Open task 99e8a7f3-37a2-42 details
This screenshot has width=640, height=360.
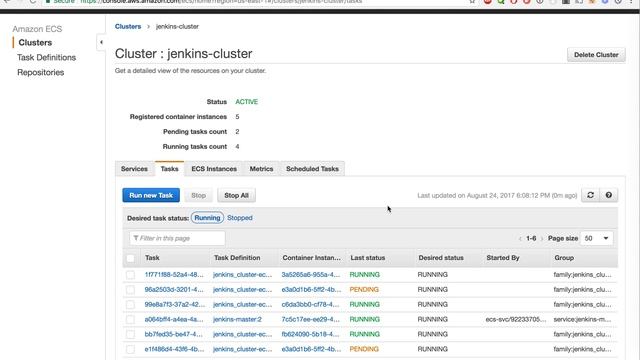point(175,304)
